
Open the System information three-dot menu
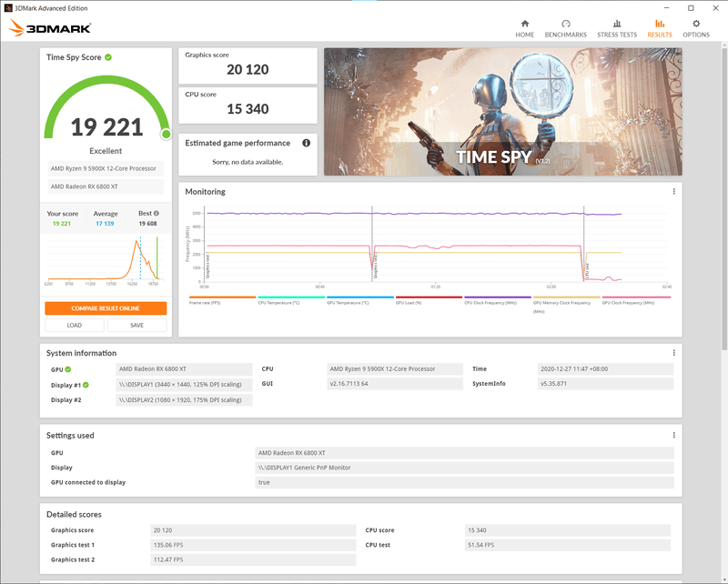673,353
